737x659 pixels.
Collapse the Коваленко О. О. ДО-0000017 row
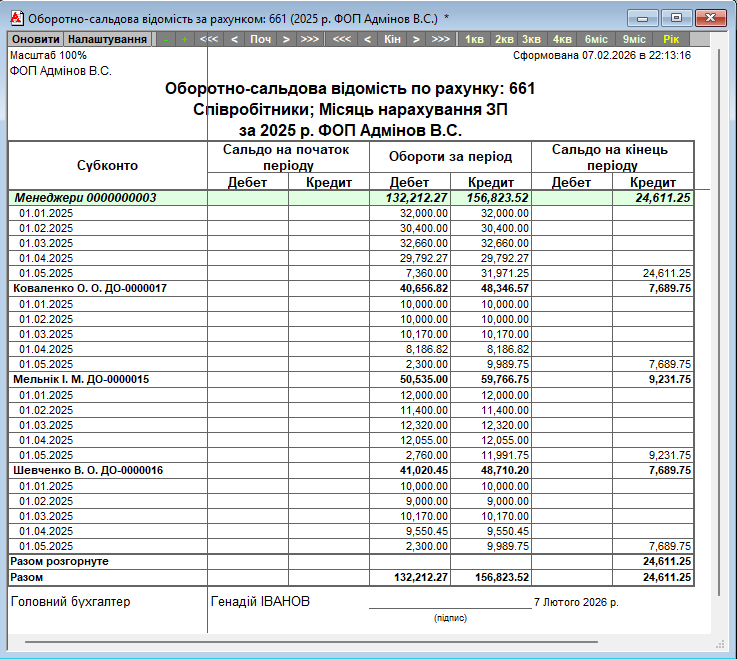click(x=89, y=288)
